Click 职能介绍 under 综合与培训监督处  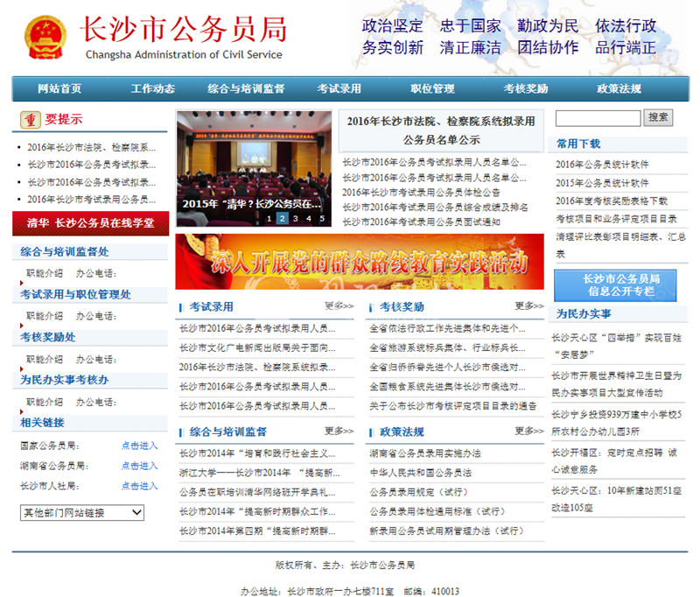click(x=45, y=273)
